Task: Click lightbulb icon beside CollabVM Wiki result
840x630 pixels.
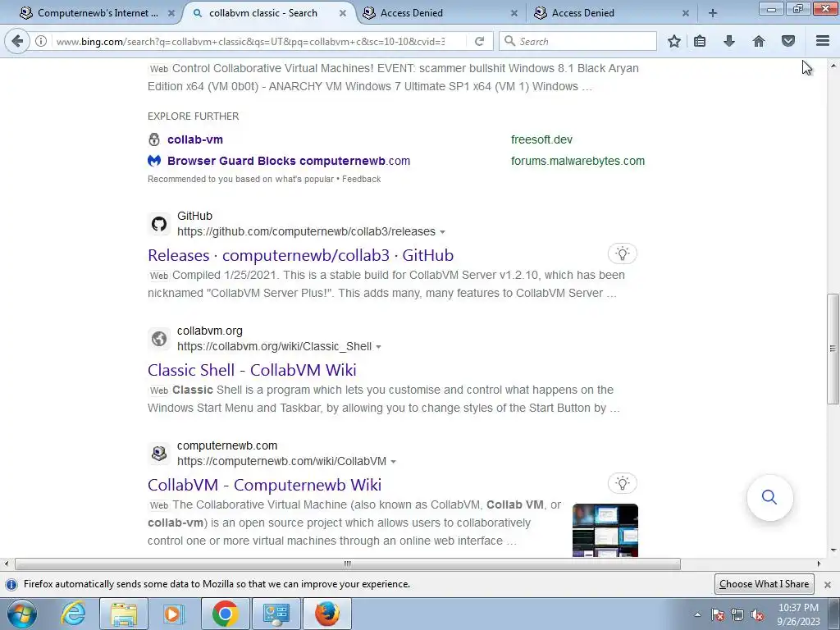Action: pos(622,483)
